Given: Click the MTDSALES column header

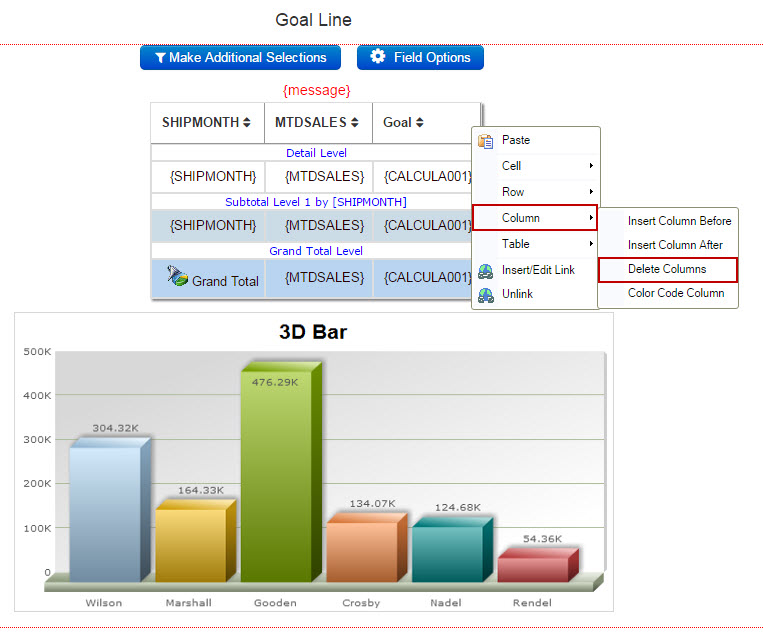Looking at the screenshot, I should [318, 123].
